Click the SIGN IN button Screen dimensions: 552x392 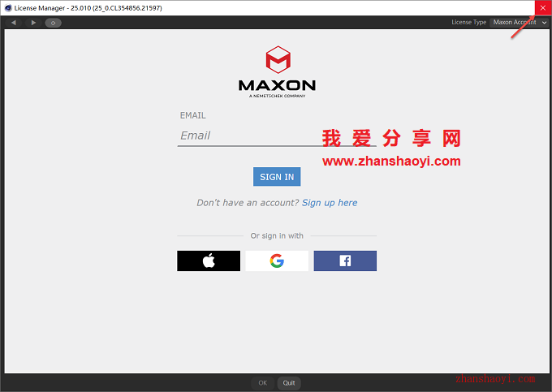277,177
